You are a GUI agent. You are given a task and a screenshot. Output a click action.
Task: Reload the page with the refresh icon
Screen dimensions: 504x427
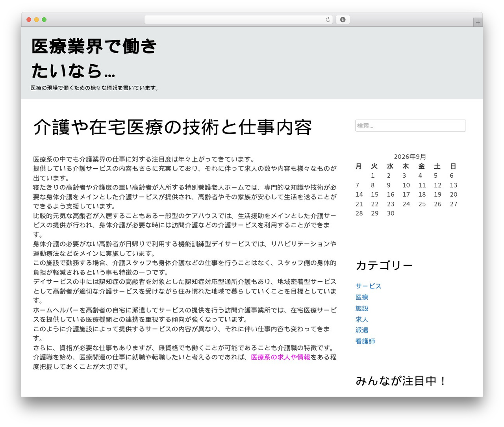[x=328, y=20]
